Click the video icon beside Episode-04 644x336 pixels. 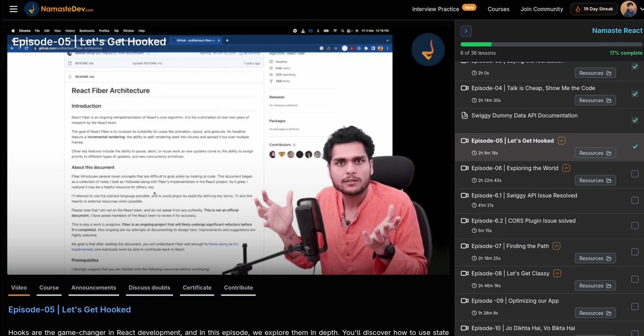click(465, 88)
